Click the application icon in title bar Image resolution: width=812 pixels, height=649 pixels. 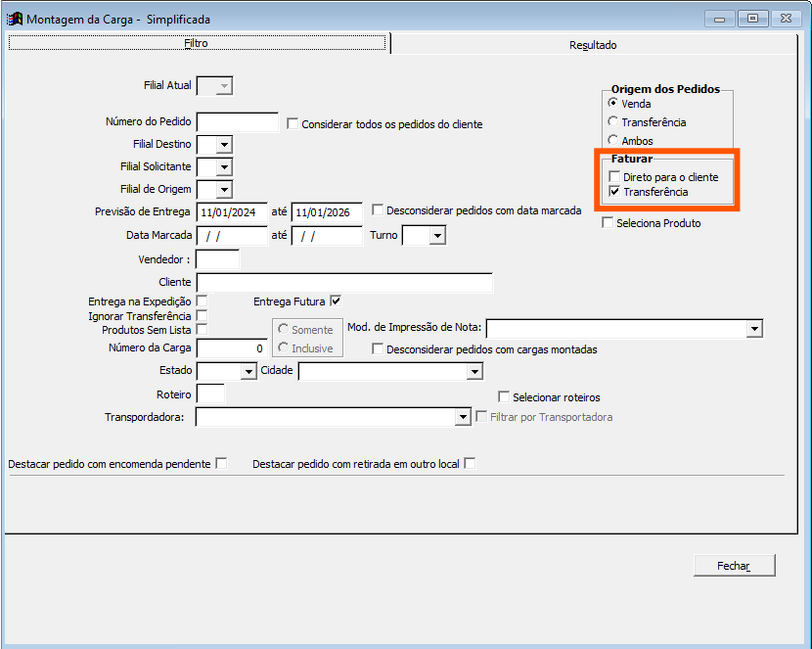(x=14, y=18)
